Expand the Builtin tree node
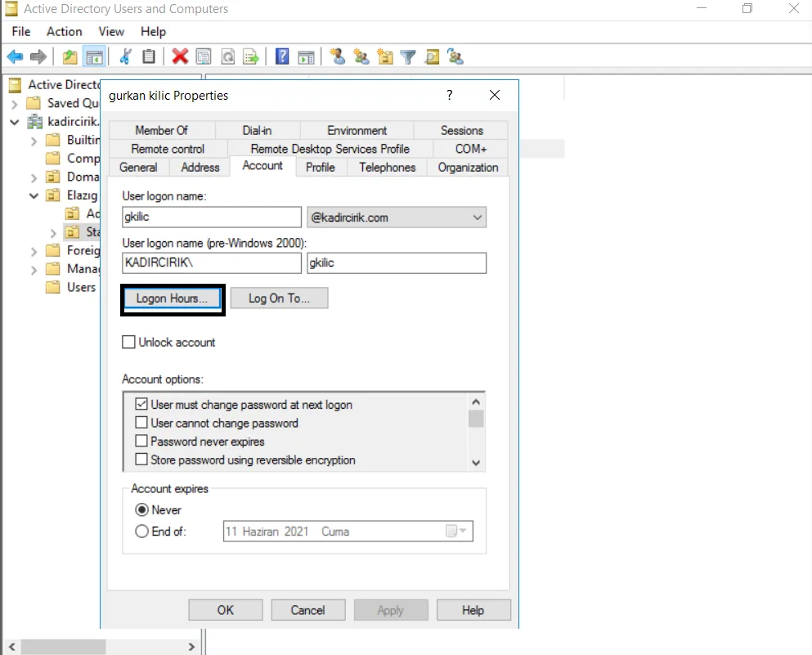Viewport: 812px width, 655px height. pyautogui.click(x=34, y=141)
